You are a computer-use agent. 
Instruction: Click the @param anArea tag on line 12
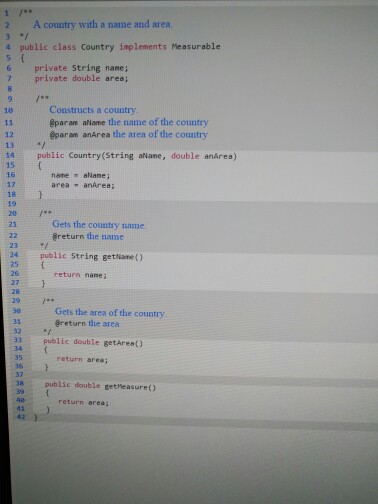coord(80,135)
